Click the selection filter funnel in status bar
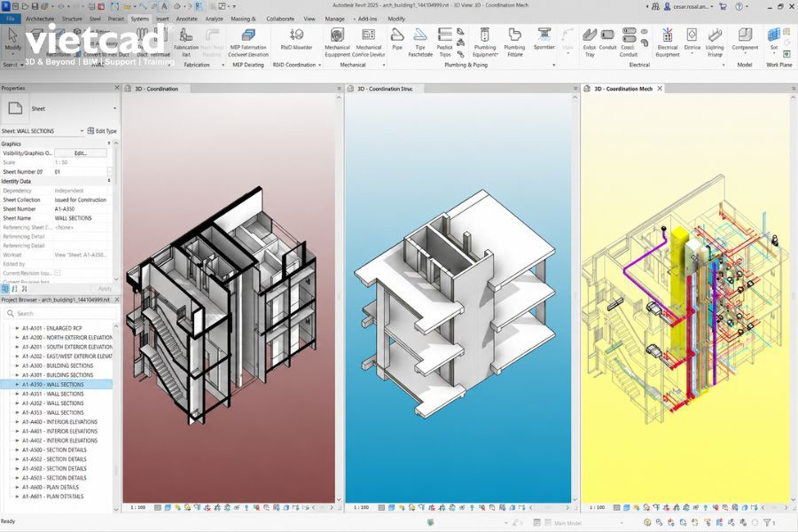Screen dimensions: 798x532 tap(769, 522)
